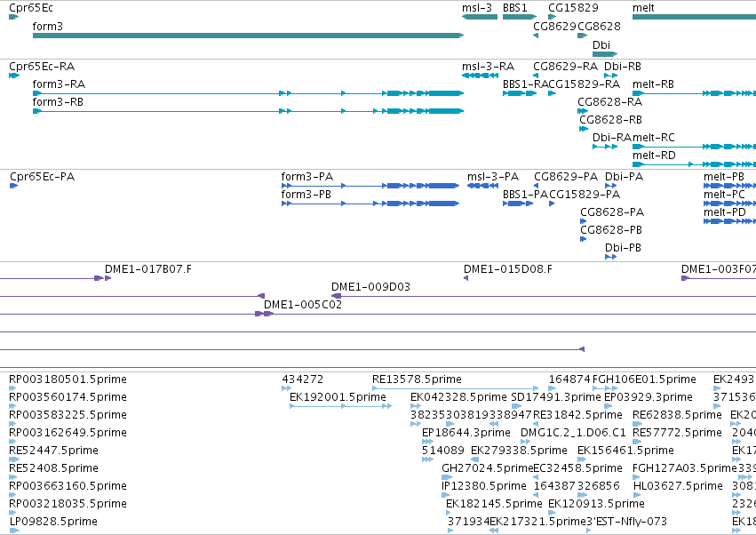Select the CG15829 gene label
Screen dimensions: 756x535
pyautogui.click(x=573, y=8)
